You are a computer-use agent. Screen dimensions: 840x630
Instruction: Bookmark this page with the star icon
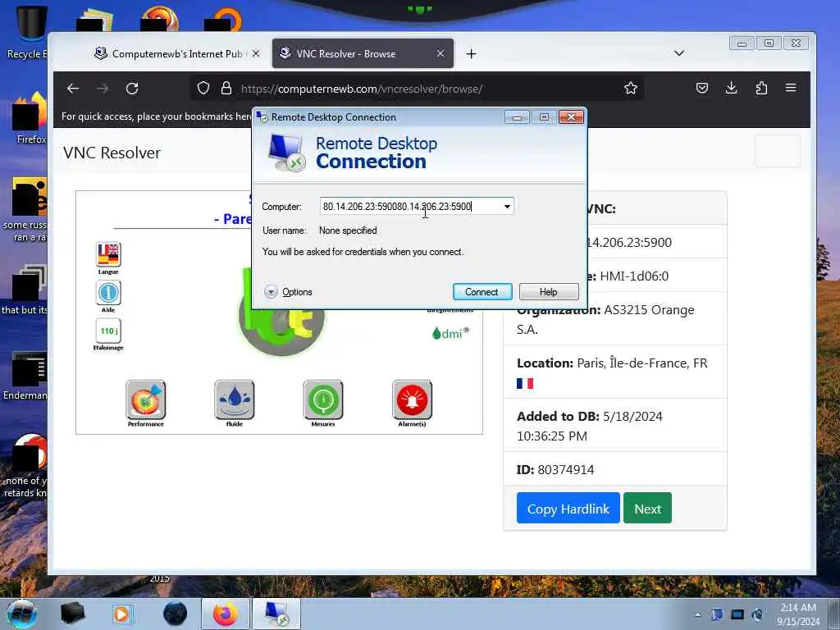coord(631,89)
